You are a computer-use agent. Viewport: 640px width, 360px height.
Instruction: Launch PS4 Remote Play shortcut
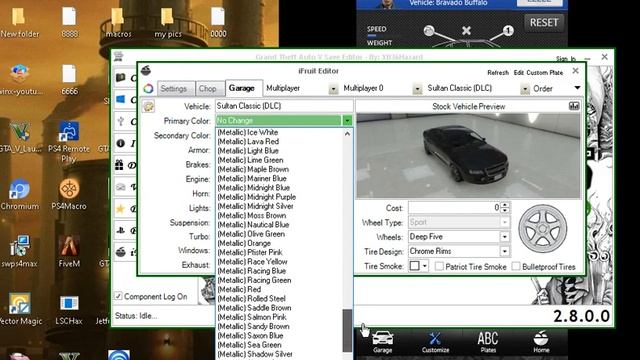point(69,141)
